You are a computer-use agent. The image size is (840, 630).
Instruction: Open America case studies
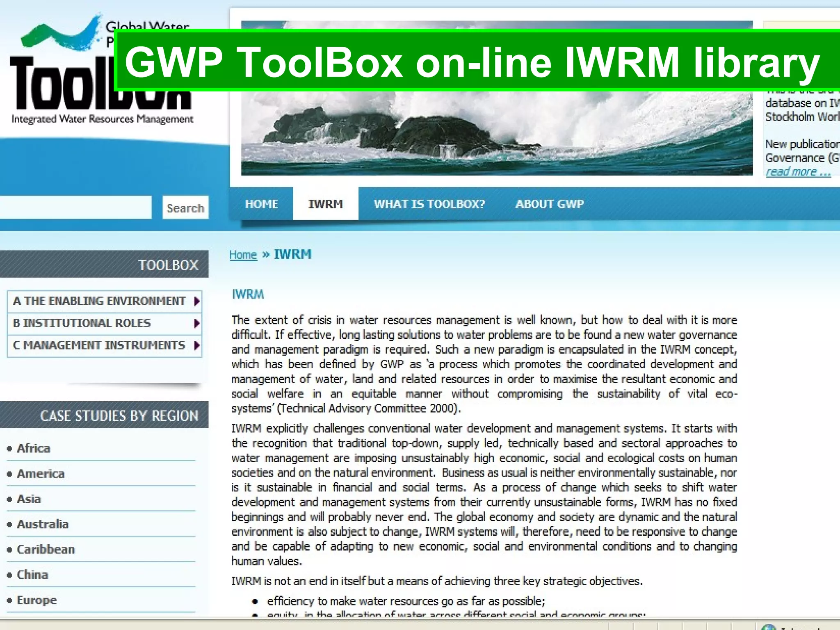coord(41,474)
